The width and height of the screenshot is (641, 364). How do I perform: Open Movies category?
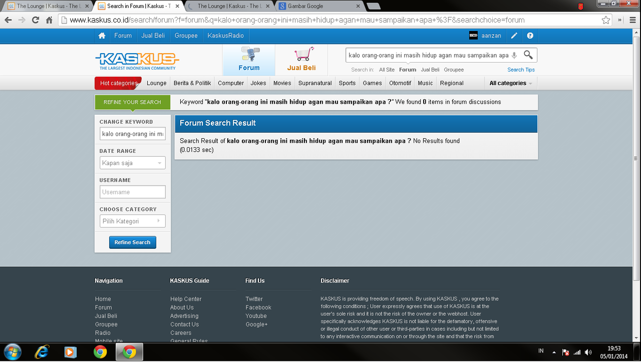click(x=282, y=83)
